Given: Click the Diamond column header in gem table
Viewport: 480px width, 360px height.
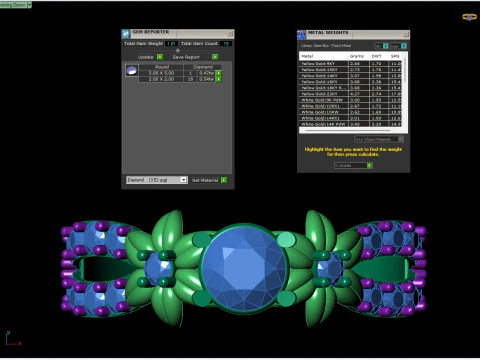Looking at the screenshot, I should 203,67.
